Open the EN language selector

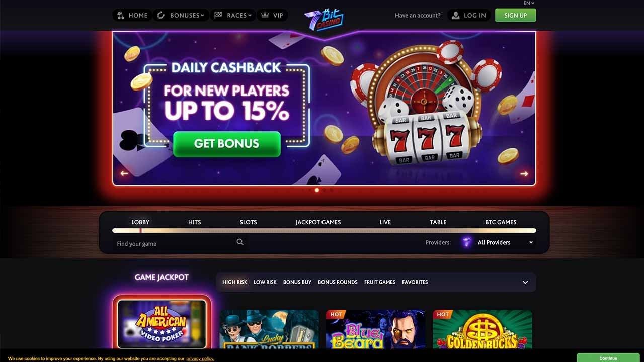pos(529,3)
